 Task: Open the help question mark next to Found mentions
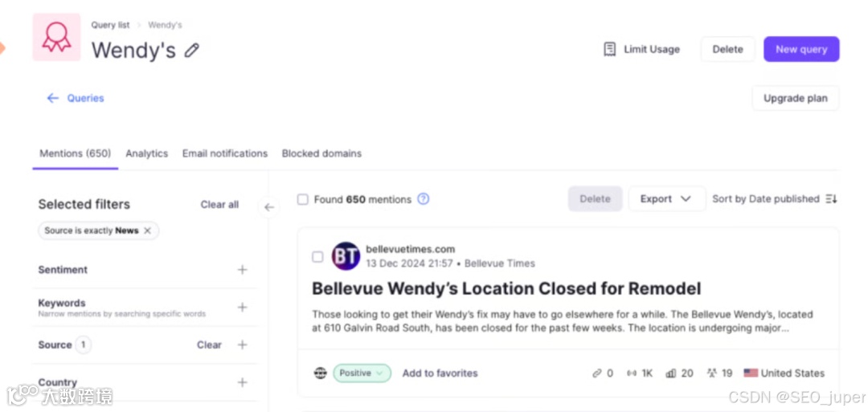point(423,199)
